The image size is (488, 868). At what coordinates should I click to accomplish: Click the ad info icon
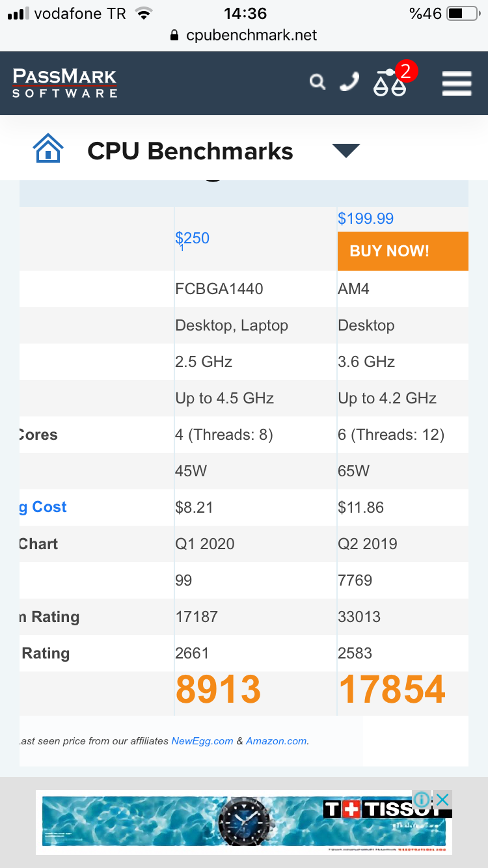point(422,799)
